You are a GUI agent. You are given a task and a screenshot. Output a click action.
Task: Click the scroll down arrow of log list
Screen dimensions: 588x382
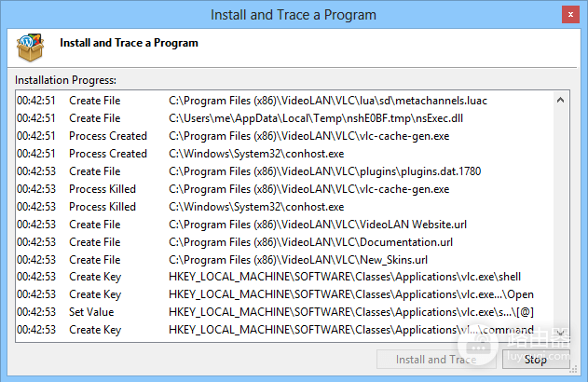point(560,333)
